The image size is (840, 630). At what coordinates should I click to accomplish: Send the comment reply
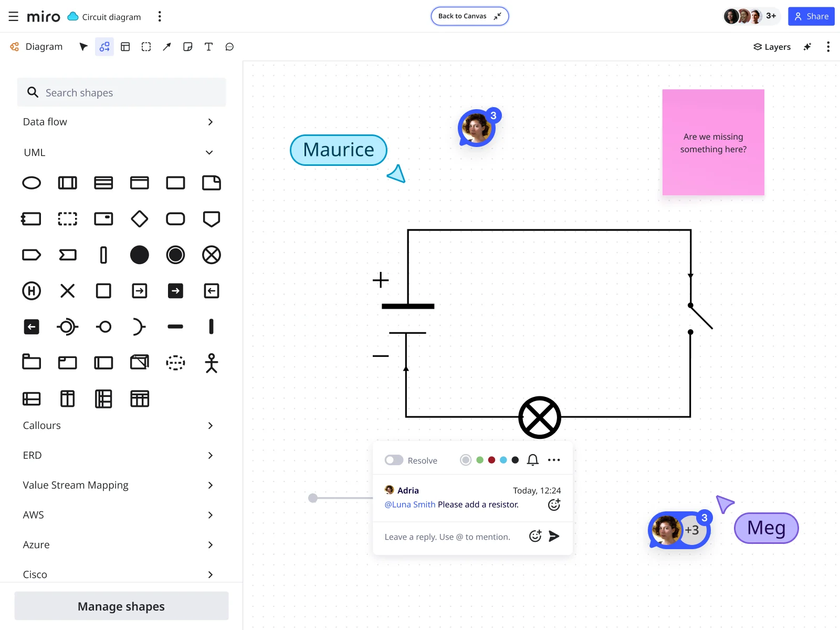(x=554, y=536)
